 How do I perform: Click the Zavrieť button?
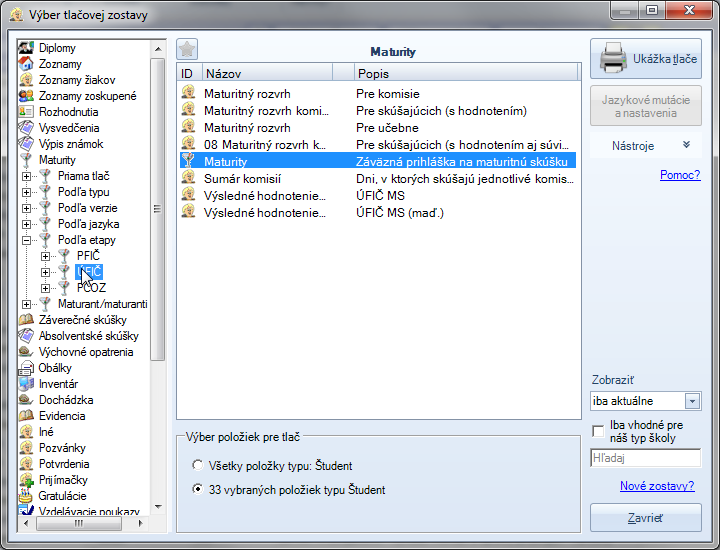646,518
